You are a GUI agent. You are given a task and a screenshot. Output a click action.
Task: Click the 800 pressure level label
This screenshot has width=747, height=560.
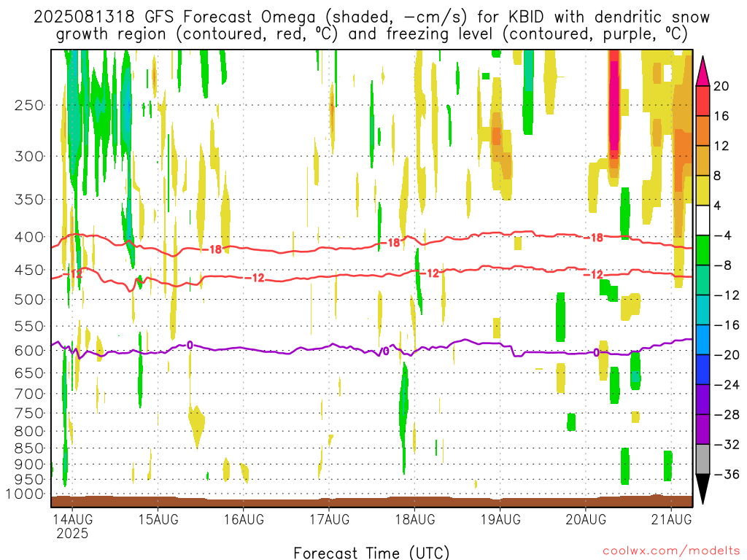(29, 432)
